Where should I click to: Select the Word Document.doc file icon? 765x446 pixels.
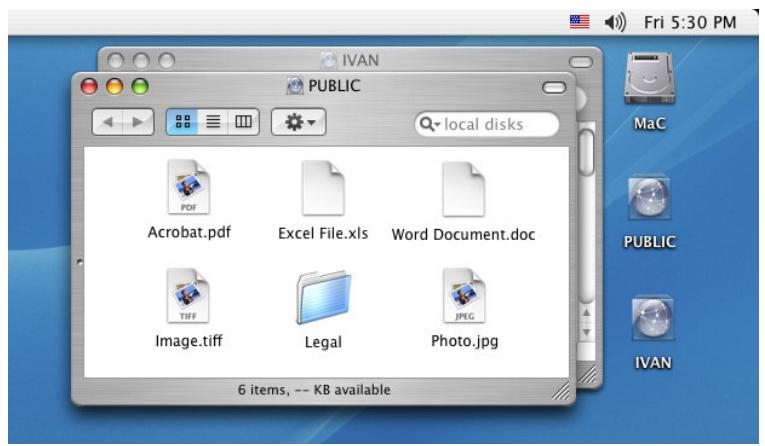(463, 188)
